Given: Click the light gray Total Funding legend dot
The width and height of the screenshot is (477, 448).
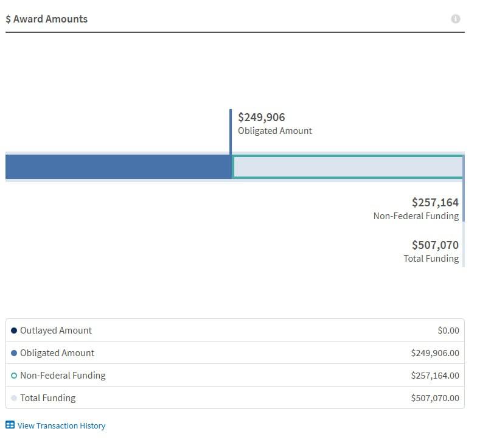Looking at the screenshot, I should (14, 398).
